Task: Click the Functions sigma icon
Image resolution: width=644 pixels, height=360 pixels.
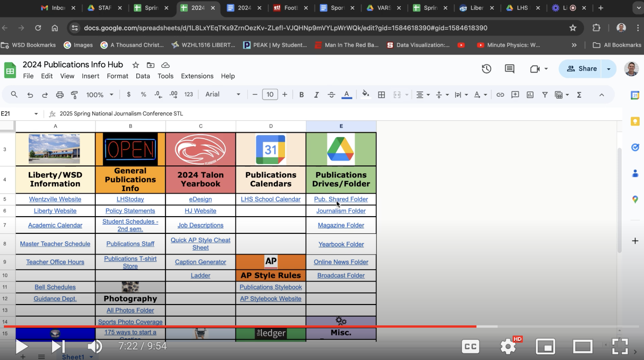Action: point(579,95)
